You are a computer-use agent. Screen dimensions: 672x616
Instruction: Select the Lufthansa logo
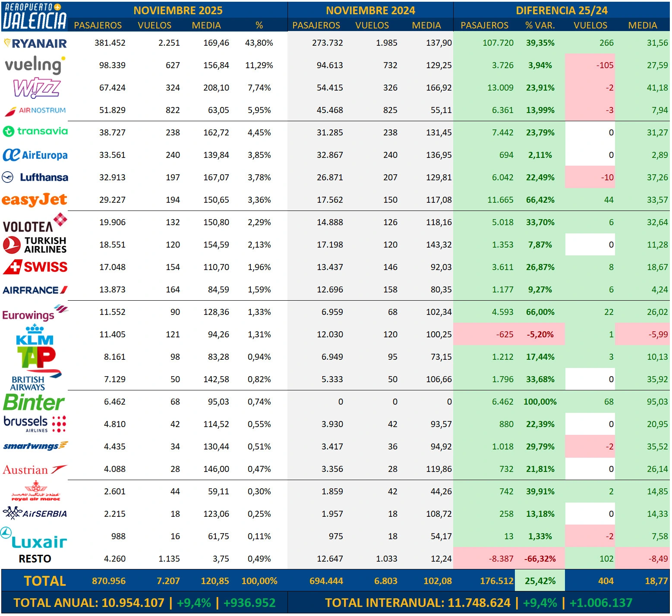click(35, 177)
